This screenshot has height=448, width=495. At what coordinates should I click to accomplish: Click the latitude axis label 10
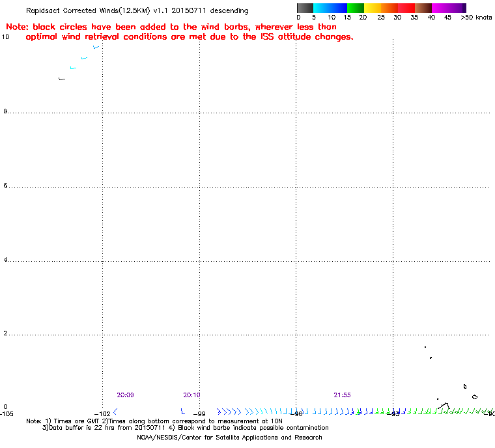pos(6,37)
